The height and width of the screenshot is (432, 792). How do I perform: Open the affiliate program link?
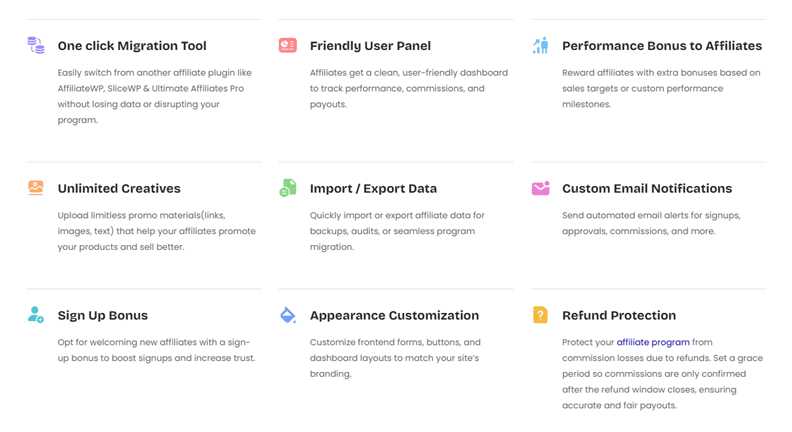point(653,342)
